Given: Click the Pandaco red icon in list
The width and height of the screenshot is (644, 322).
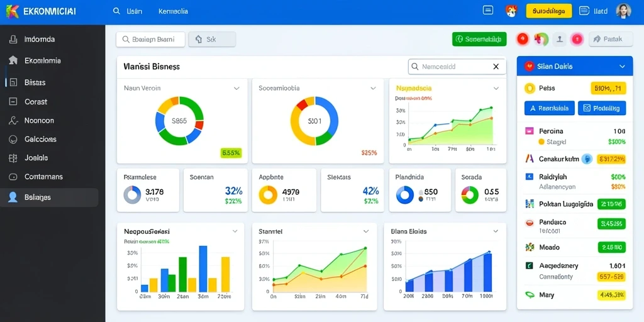Looking at the screenshot, I should (530, 223).
